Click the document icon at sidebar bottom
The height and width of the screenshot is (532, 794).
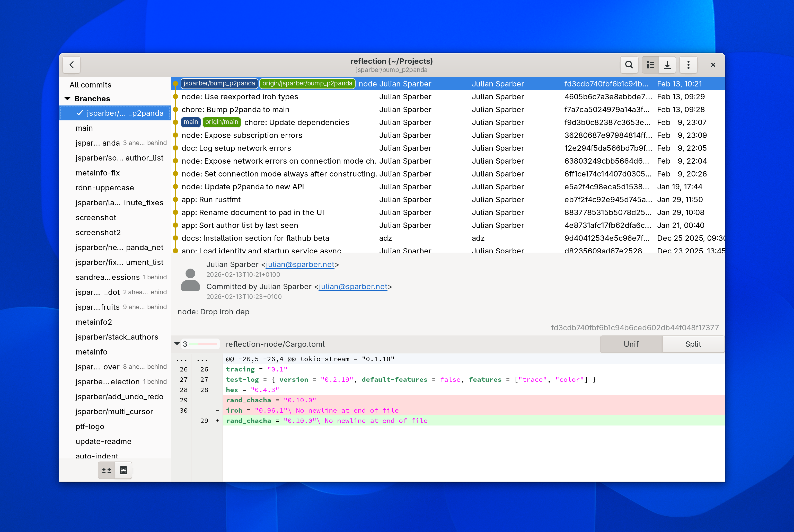coord(123,470)
